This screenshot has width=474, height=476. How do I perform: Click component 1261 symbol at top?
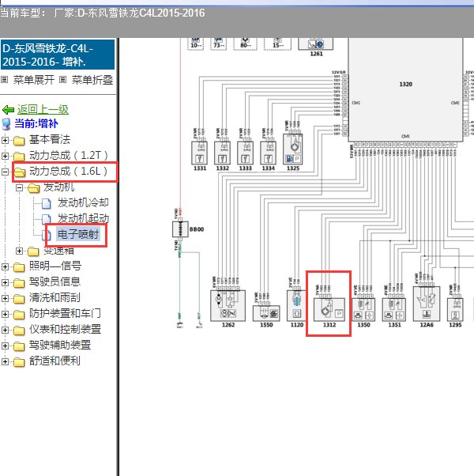(316, 44)
